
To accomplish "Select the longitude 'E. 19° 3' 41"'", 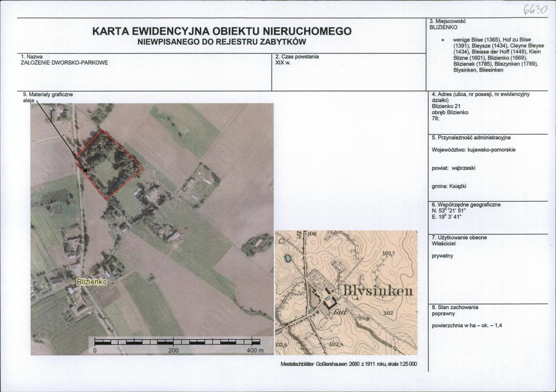I will click(x=447, y=217).
